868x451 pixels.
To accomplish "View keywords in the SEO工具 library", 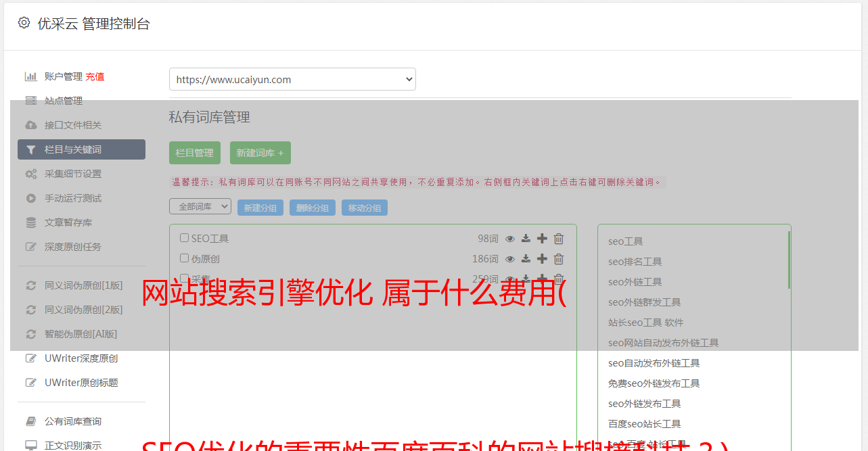I will pyautogui.click(x=510, y=239).
